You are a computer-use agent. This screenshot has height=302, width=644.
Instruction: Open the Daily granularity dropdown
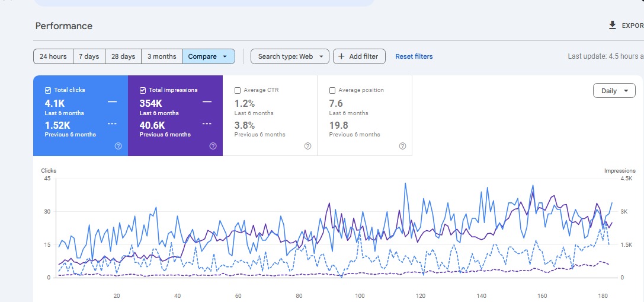click(x=614, y=91)
